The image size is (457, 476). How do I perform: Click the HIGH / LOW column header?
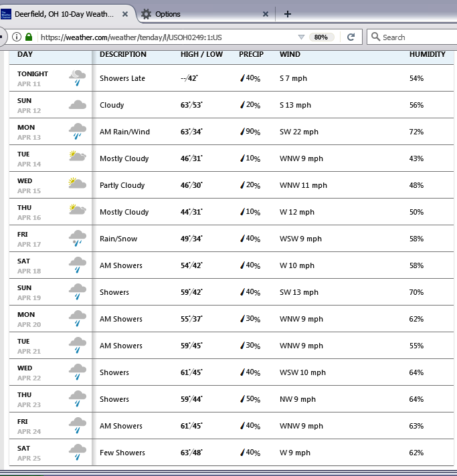tap(201, 54)
